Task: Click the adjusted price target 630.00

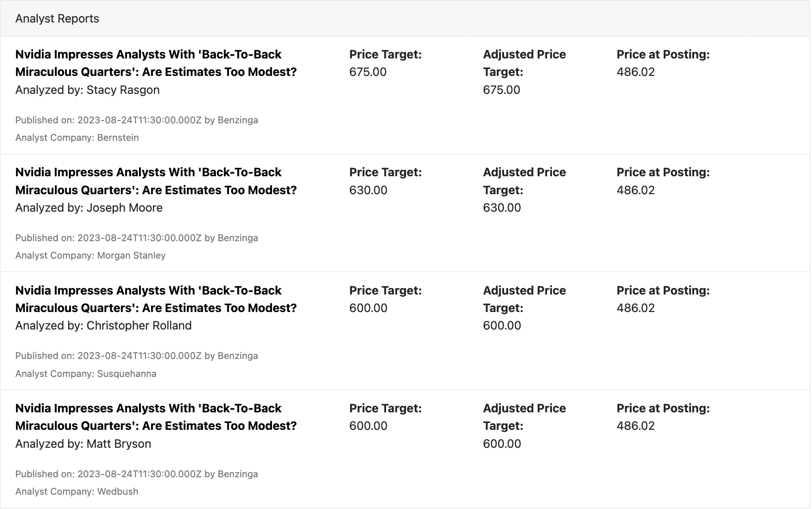Action: (502, 208)
